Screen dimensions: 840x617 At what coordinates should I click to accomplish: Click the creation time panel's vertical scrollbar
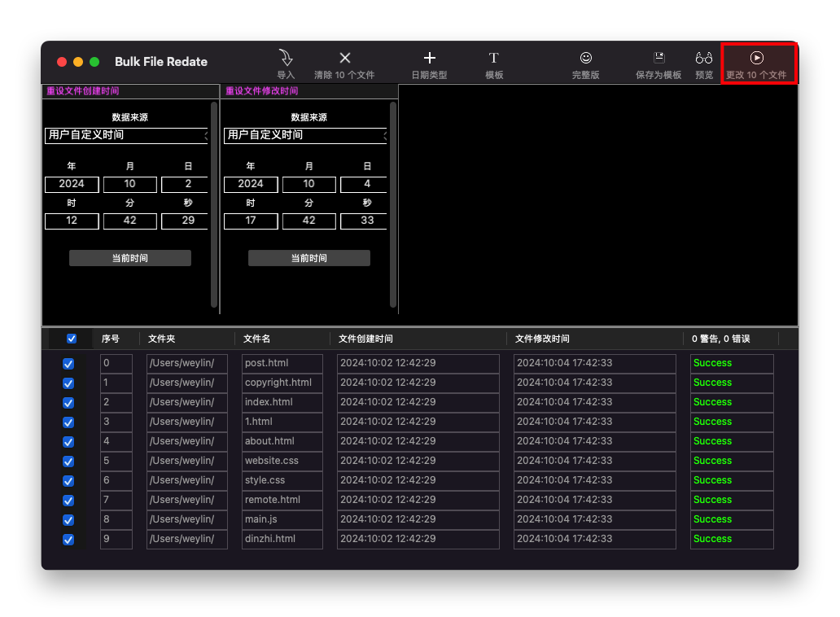[214, 203]
